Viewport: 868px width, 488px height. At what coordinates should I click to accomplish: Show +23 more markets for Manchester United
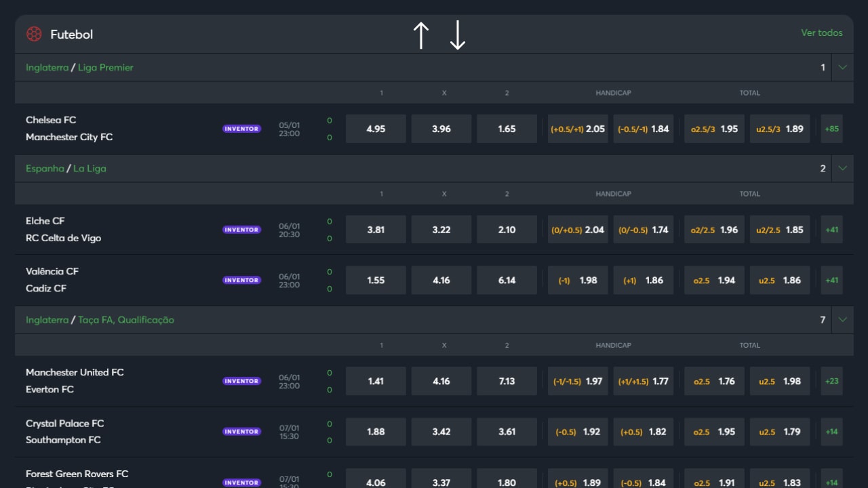tap(831, 381)
